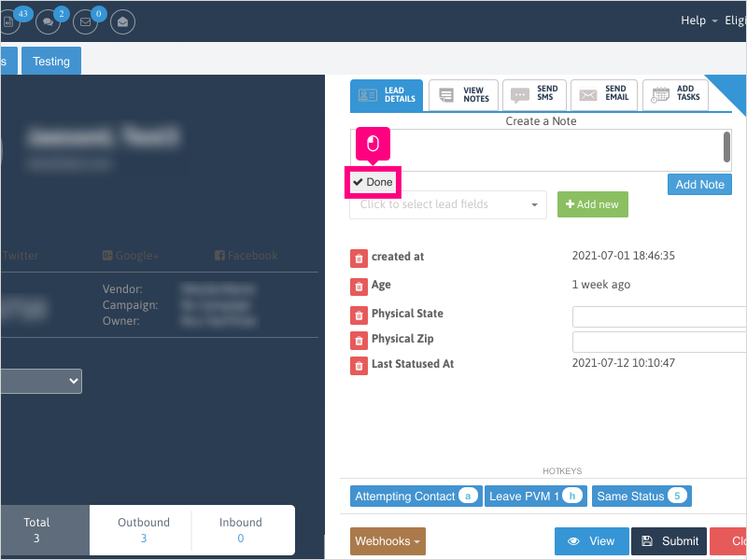747x560 pixels.
Task: Switch to the Lead Details tab
Action: pos(387,95)
